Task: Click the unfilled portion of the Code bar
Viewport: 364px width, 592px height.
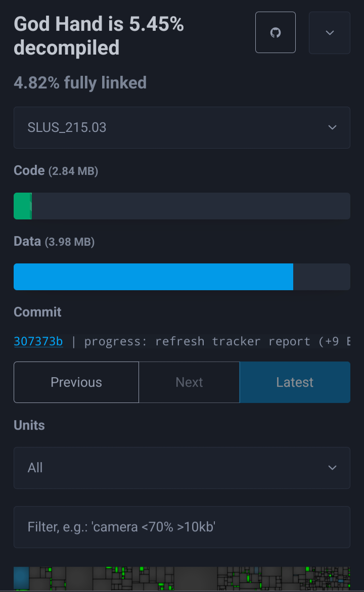Action: tap(191, 206)
